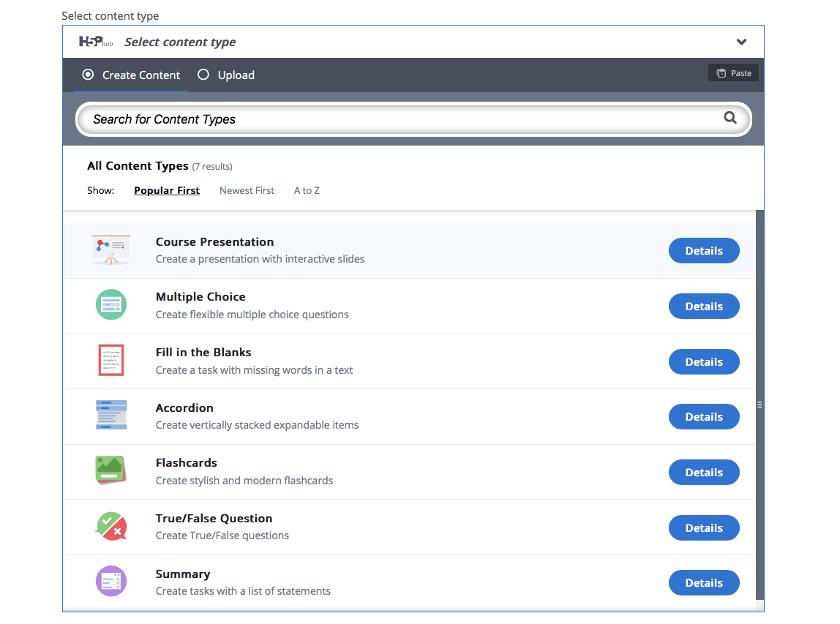Select the Multiple Choice title
Screen dimensions: 840x624
click(200, 297)
